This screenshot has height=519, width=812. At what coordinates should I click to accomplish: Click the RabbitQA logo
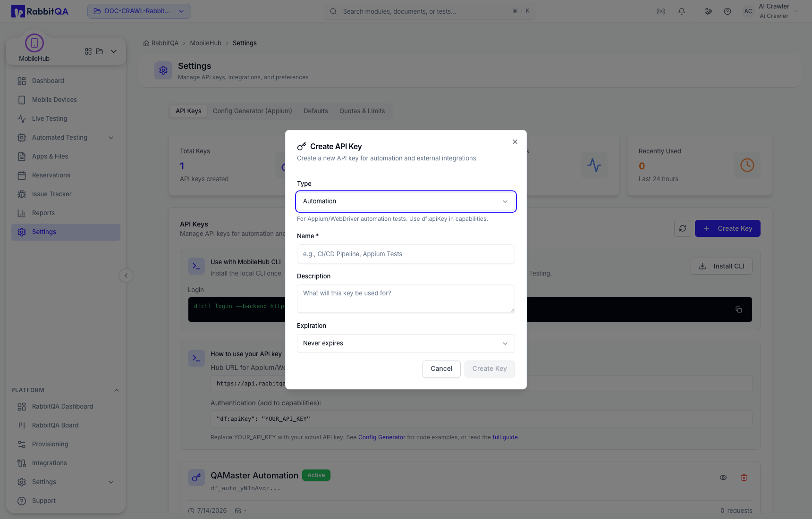pos(40,11)
